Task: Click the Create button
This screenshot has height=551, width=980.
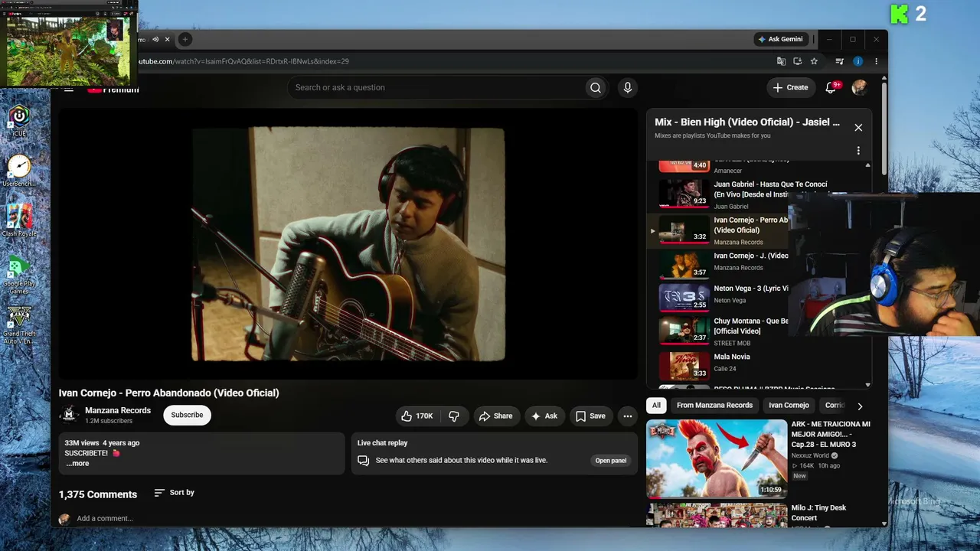Action: pyautogui.click(x=790, y=87)
